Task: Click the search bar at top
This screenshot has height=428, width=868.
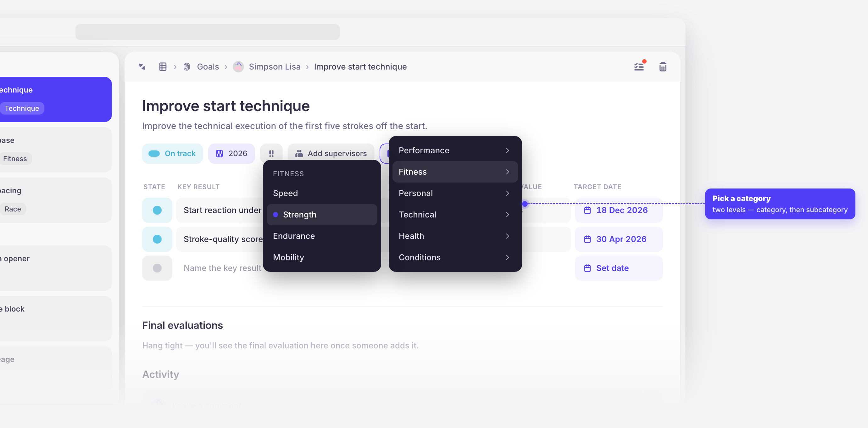Action: 208,32
